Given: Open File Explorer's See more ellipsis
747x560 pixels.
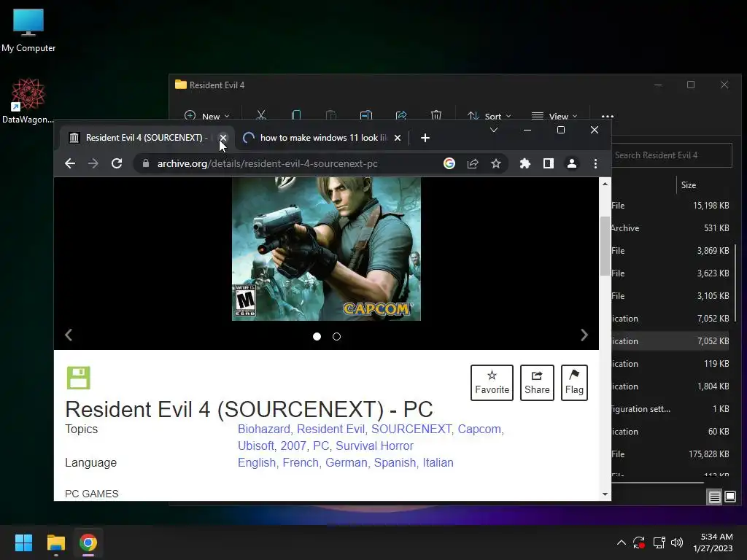Looking at the screenshot, I should [x=608, y=116].
